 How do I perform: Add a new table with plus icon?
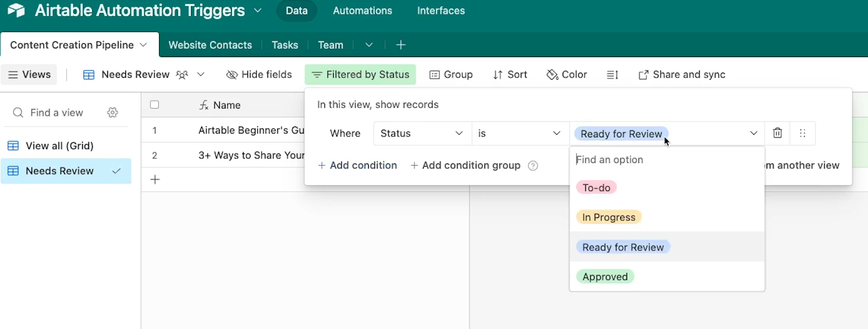(x=401, y=45)
